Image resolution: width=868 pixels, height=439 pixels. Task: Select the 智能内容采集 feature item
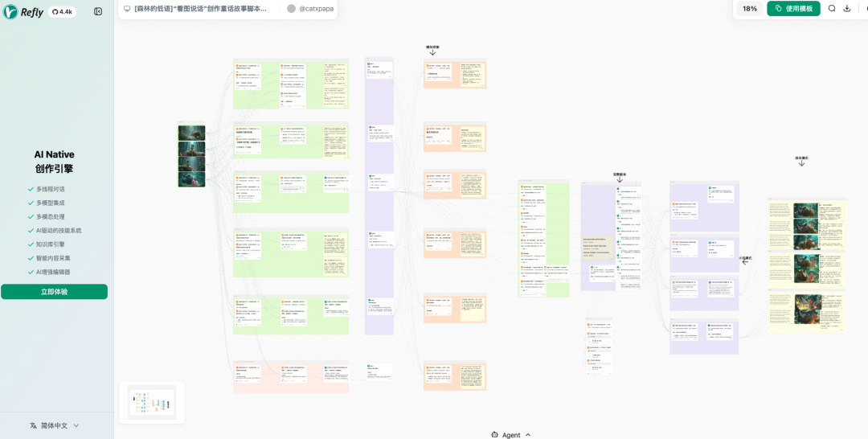(x=49, y=258)
